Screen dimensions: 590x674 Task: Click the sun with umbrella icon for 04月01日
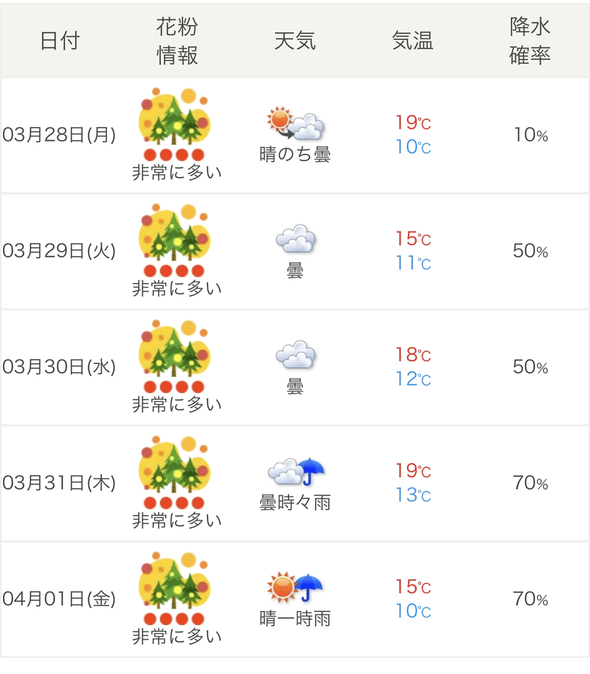(x=295, y=588)
